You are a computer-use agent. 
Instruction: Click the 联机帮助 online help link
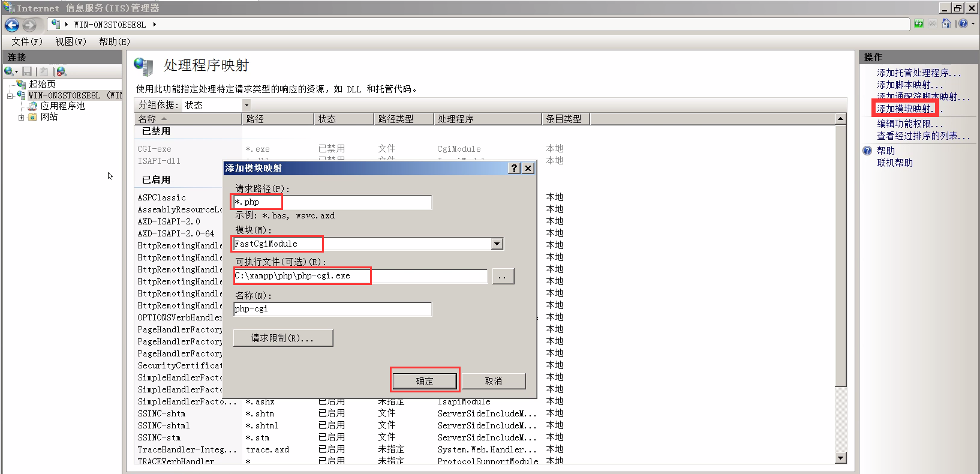[x=895, y=163]
